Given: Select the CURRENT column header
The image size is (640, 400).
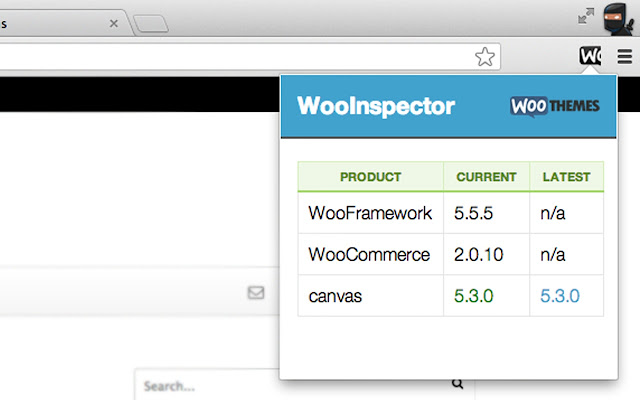Looking at the screenshot, I should (487, 177).
